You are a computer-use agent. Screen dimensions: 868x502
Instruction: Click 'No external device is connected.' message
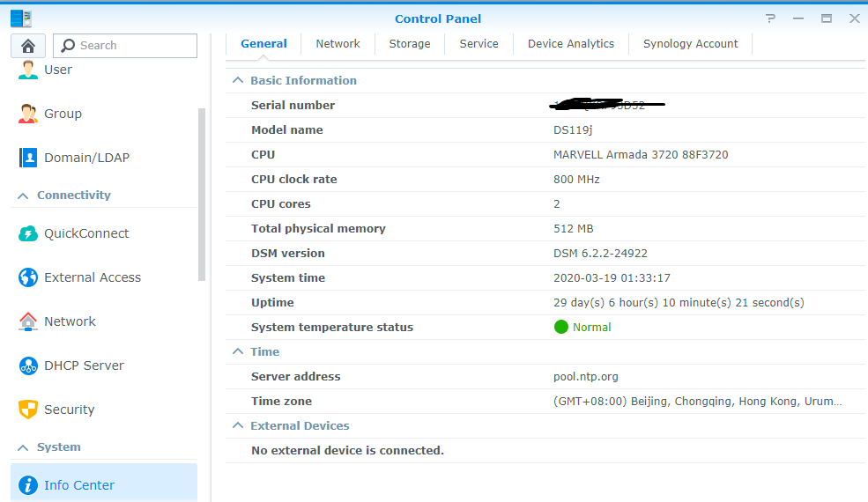[x=348, y=451]
